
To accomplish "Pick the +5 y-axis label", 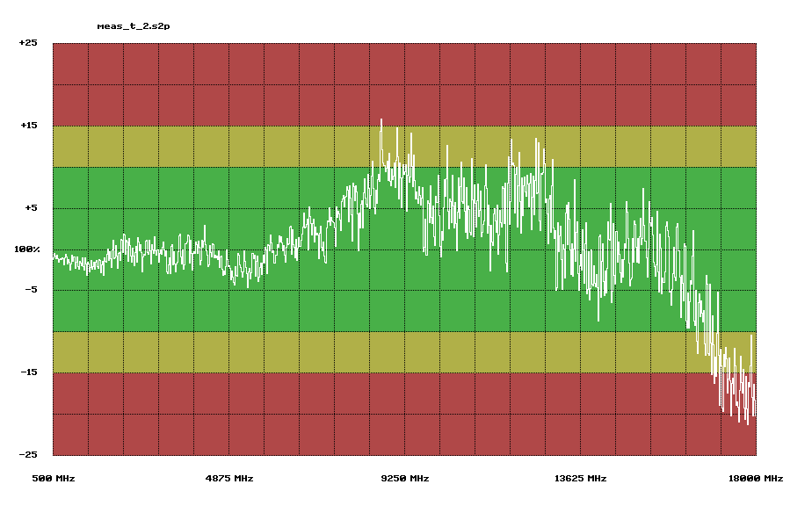I will coord(31,208).
